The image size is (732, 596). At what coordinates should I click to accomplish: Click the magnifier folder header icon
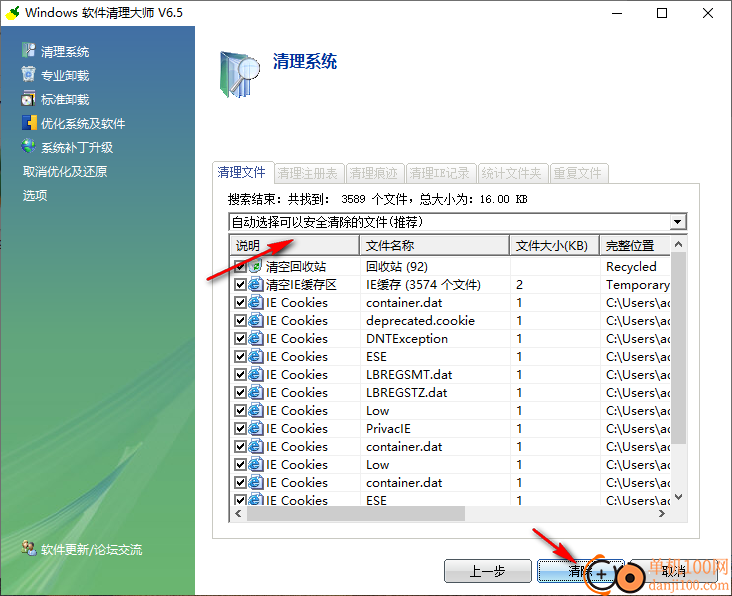click(239, 74)
